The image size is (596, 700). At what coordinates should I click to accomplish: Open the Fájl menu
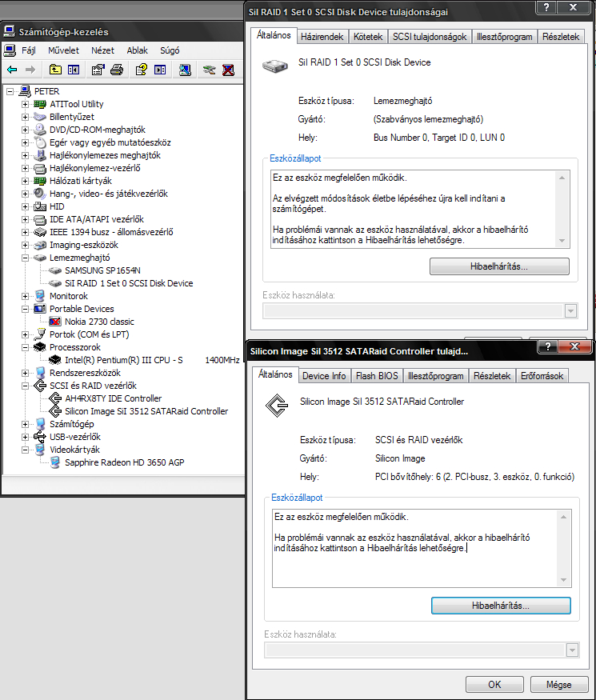click(29, 50)
